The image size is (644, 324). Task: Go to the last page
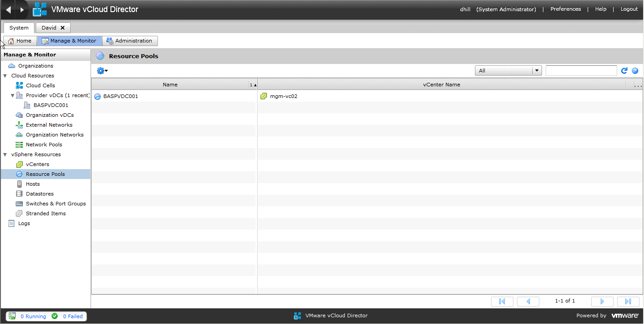pos(628,301)
